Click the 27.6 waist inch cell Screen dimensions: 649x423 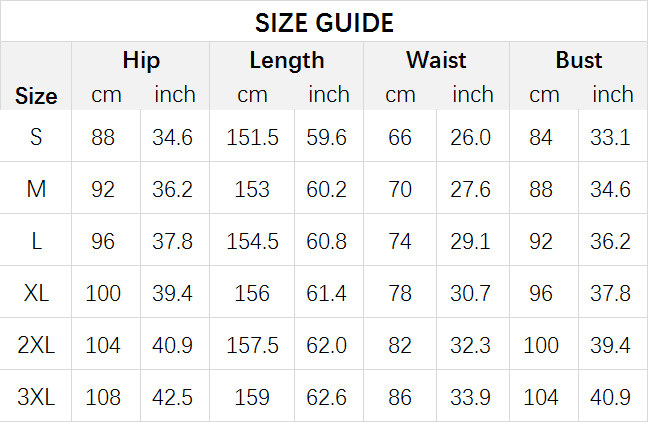click(x=470, y=190)
